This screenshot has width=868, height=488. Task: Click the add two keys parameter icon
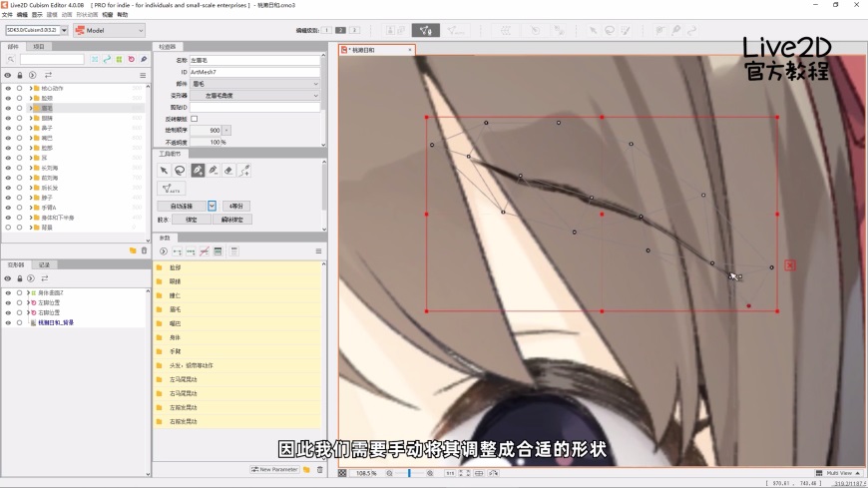[178, 251]
